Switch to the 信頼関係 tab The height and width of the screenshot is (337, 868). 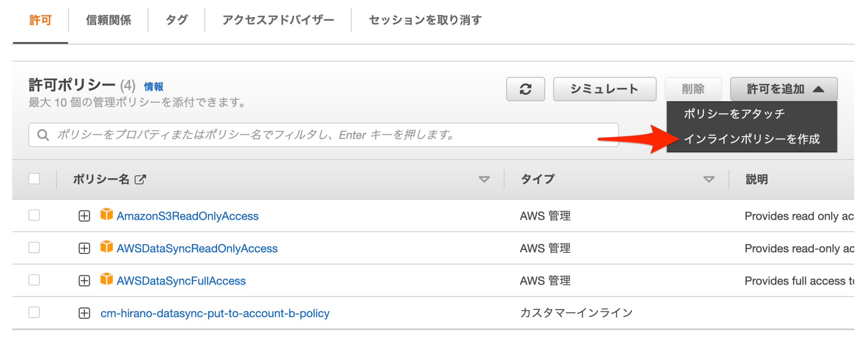point(108,19)
